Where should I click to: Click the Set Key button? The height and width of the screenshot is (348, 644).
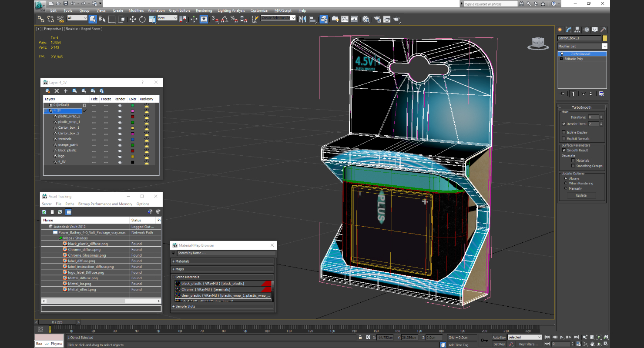click(x=499, y=344)
